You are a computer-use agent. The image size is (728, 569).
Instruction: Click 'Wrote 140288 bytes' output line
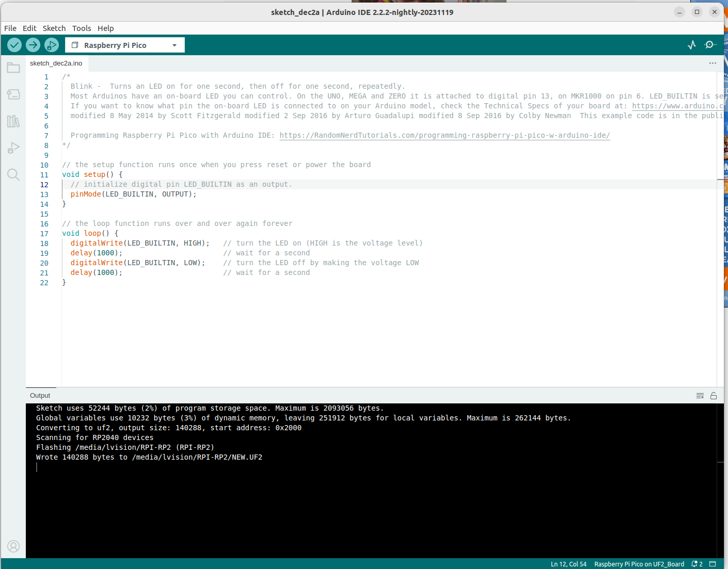149,458
